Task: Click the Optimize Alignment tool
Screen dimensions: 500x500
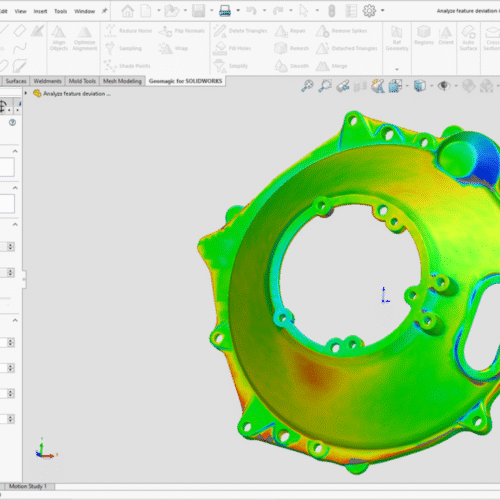Action: [85, 38]
